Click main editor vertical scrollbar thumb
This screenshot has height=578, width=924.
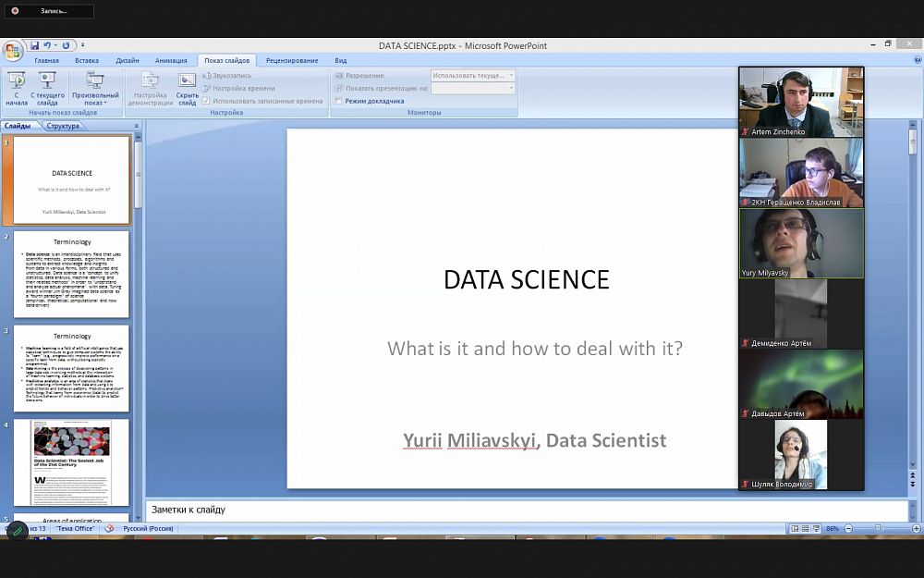[x=913, y=141]
